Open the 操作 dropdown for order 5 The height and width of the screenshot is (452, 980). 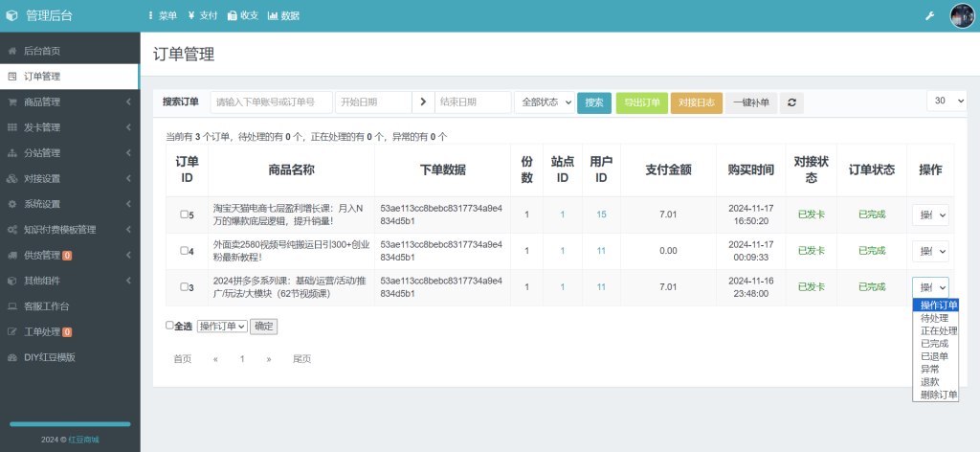[930, 215]
